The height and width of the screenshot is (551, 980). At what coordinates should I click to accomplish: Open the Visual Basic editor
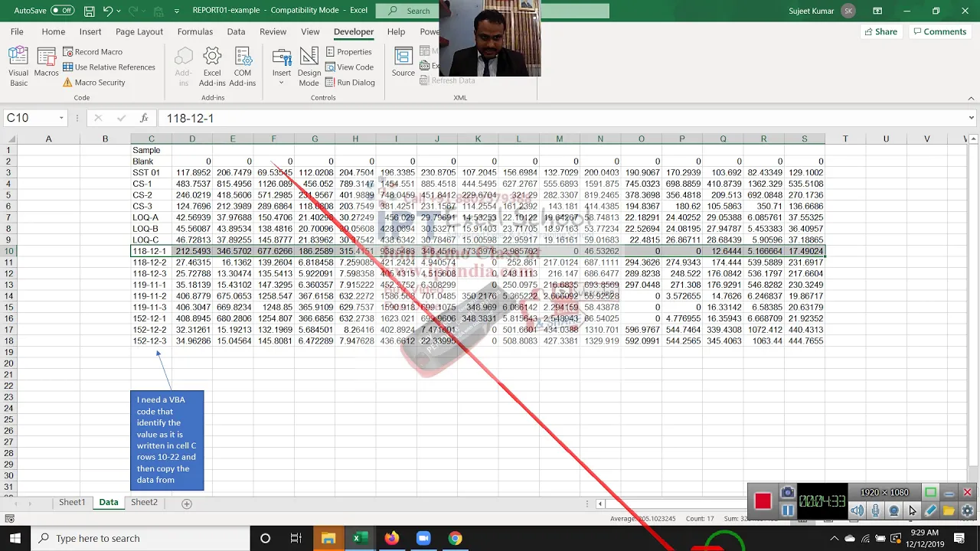click(x=18, y=67)
